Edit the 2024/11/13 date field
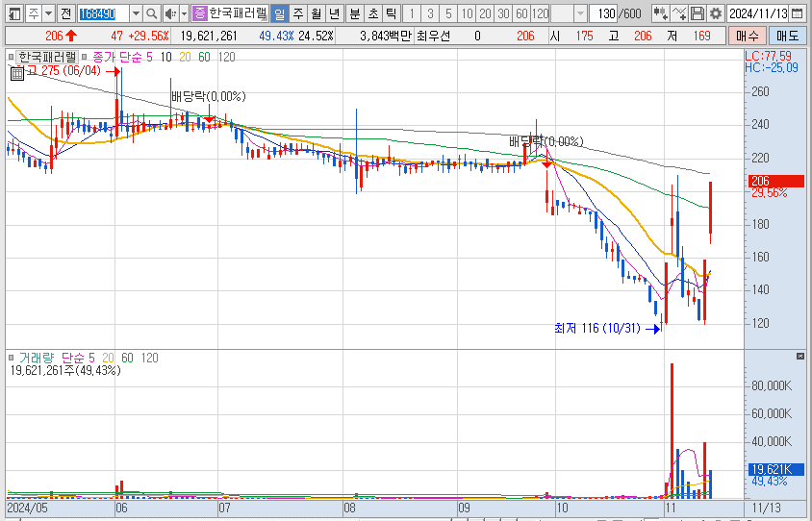The width and height of the screenshot is (812, 521). click(758, 13)
